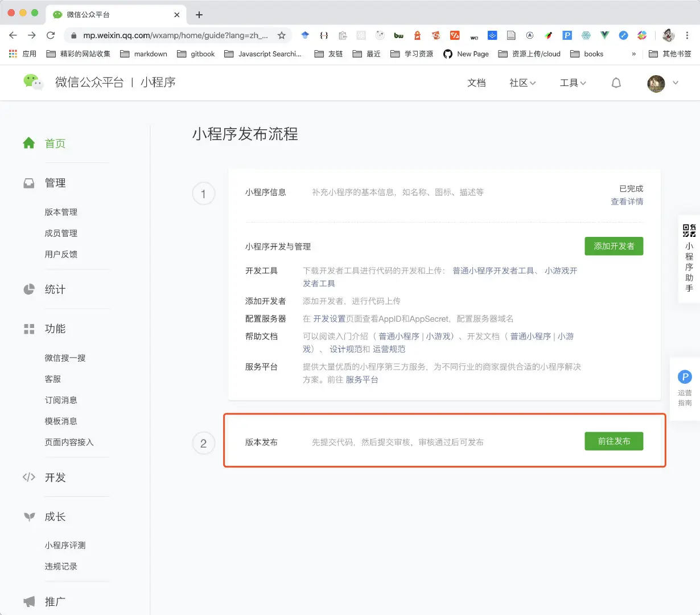Open the books bookmark folder
The image size is (700, 615).
pyautogui.click(x=587, y=54)
